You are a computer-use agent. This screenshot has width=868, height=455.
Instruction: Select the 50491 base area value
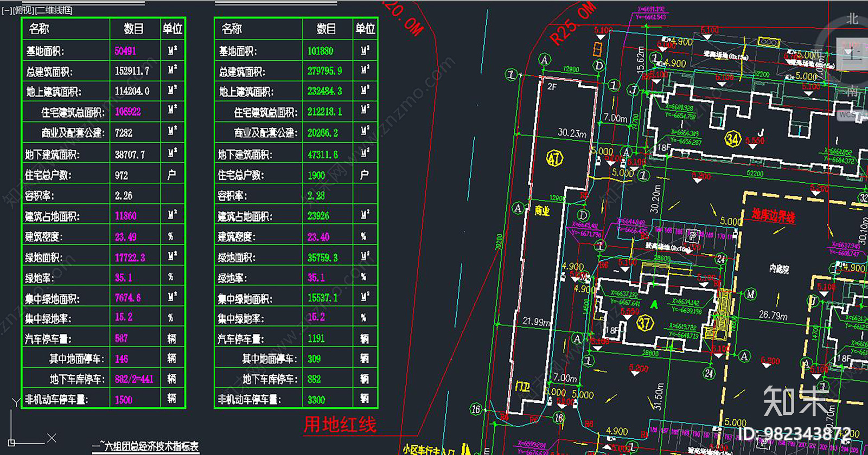tap(125, 51)
